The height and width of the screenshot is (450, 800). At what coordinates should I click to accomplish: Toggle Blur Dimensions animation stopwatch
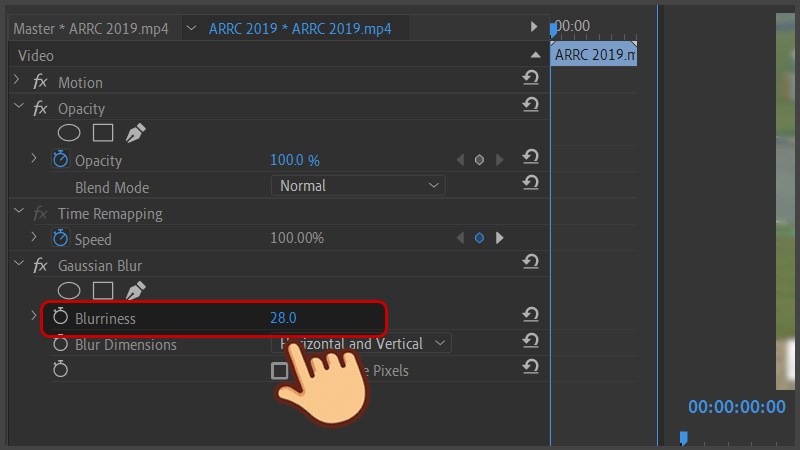click(x=60, y=344)
